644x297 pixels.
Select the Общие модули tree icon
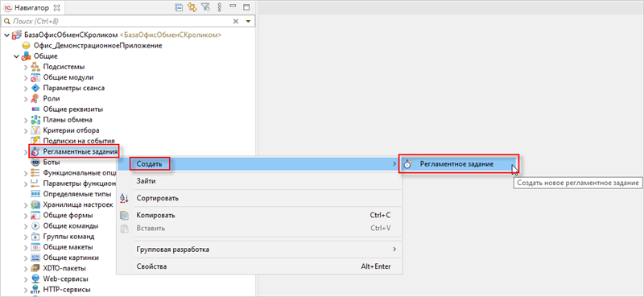[35, 77]
